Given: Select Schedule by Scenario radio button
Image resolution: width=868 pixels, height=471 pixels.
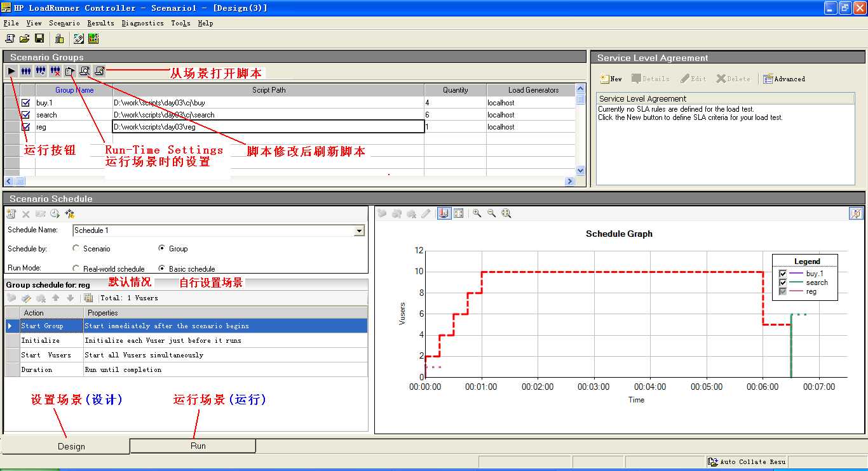Looking at the screenshot, I should [x=76, y=248].
